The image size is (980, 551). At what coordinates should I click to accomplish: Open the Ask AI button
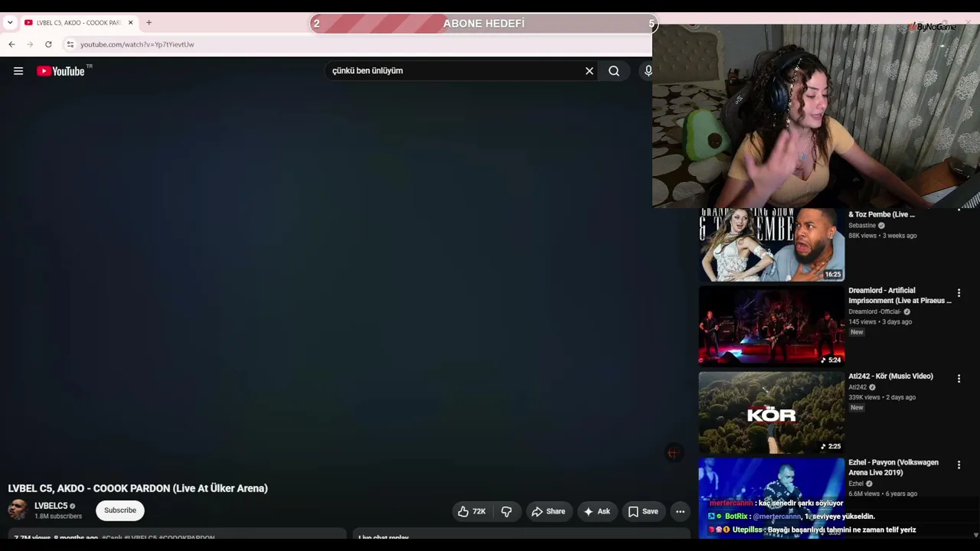597,511
